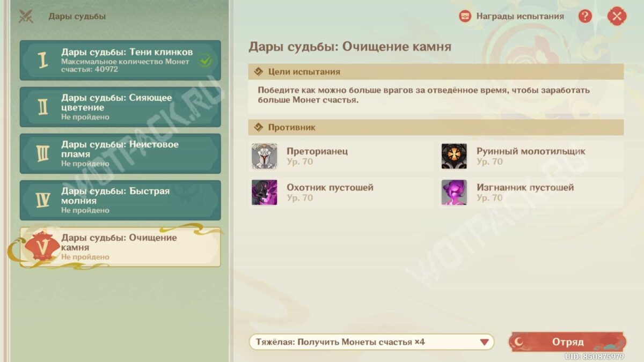Click the Преторианец enemy portrait
This screenshot has height=362, width=644.
tap(265, 156)
